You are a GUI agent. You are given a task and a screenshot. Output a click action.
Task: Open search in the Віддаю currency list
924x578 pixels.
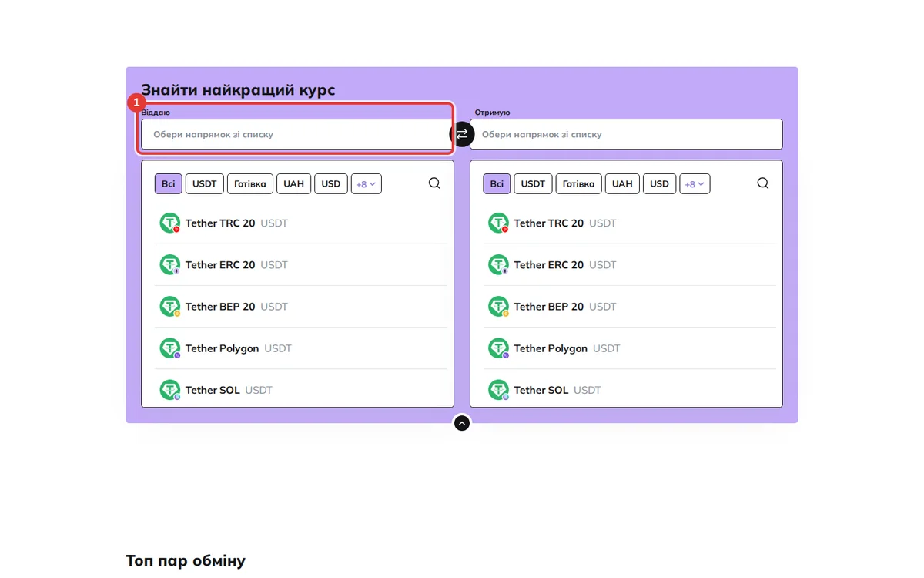434,183
